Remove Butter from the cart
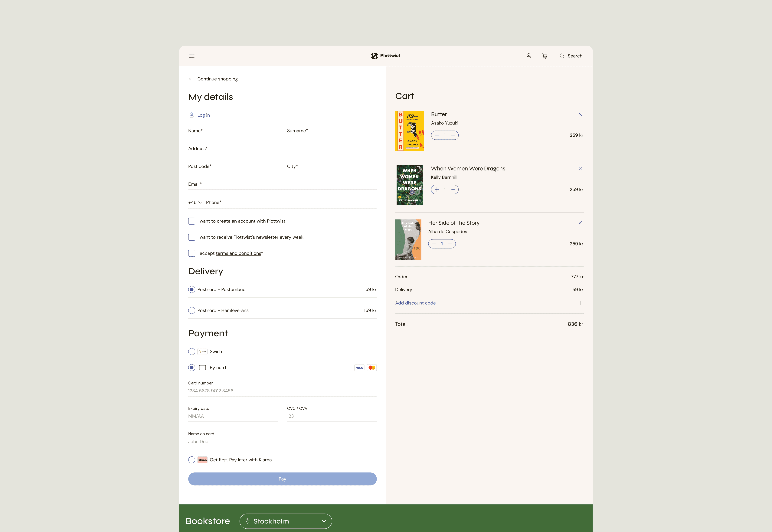The image size is (772, 532). 580,114
